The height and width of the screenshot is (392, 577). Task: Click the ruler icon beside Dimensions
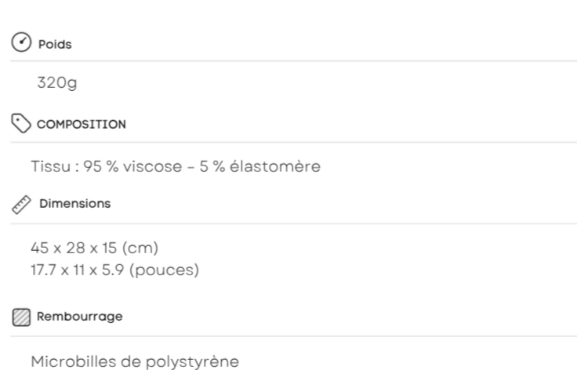coord(21,205)
